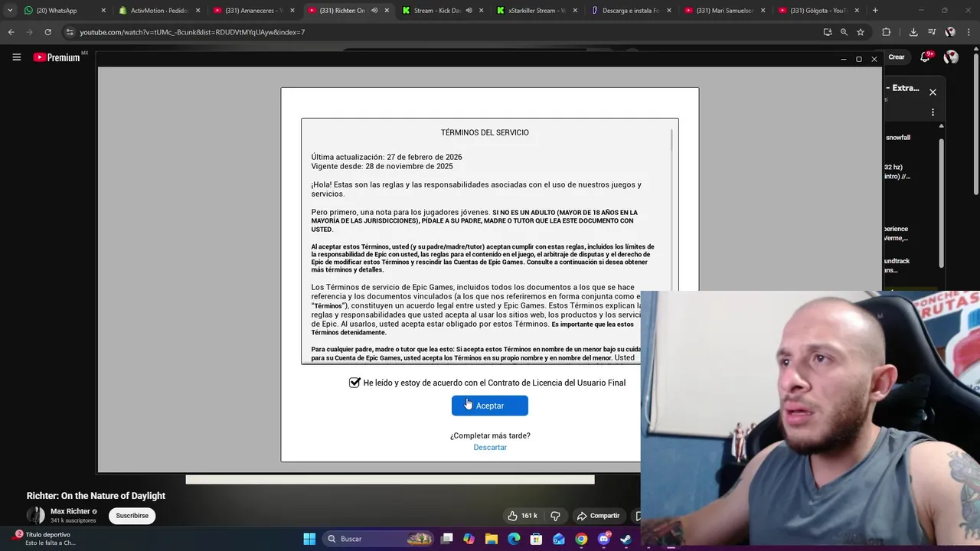Click the Crear button in YouTube header
The height and width of the screenshot is (551, 980).
896,57
